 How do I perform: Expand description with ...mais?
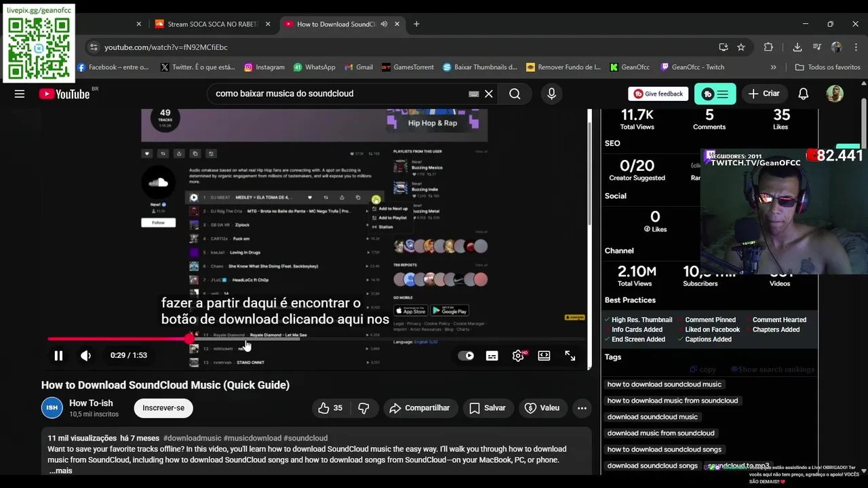[60, 470]
